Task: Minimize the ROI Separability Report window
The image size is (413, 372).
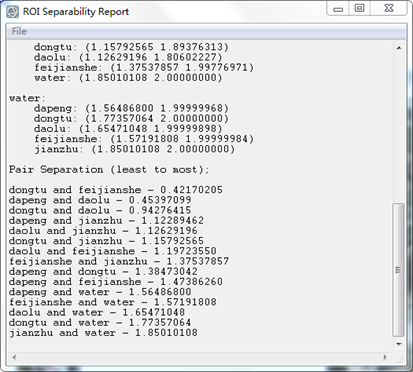Action: [338, 8]
